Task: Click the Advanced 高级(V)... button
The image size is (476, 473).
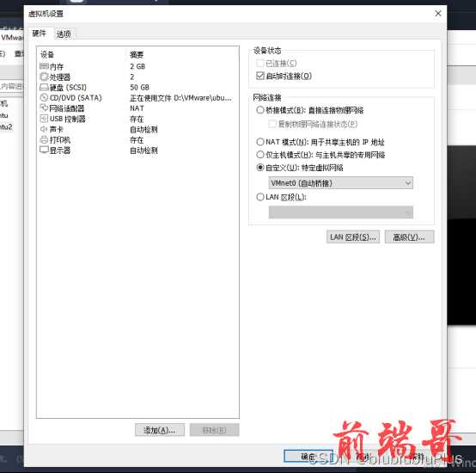Action: click(x=409, y=237)
